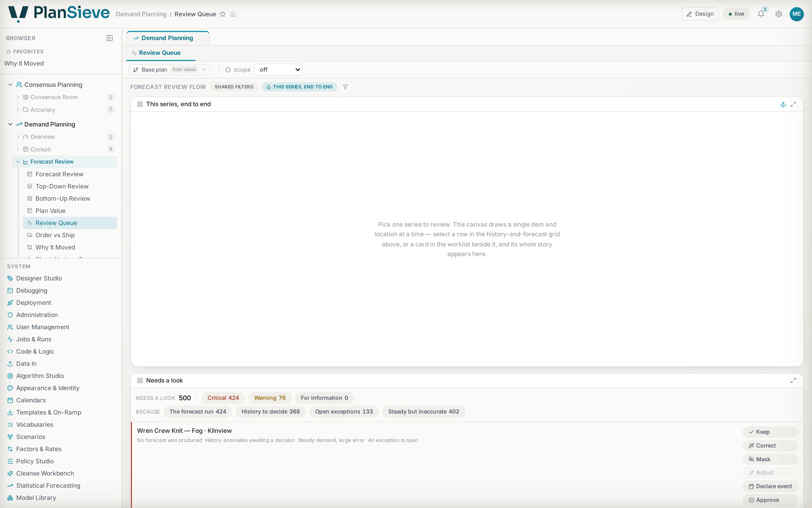Open the scope dropdown set to off

[x=279, y=70]
